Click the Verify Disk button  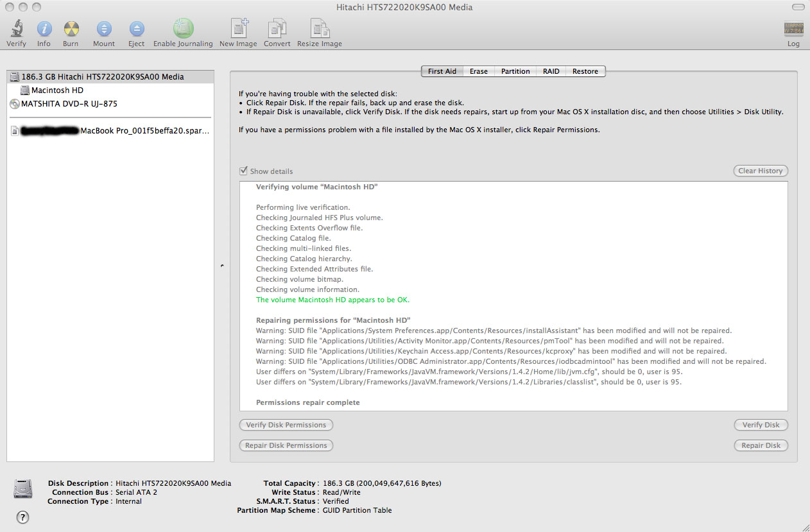(x=761, y=425)
